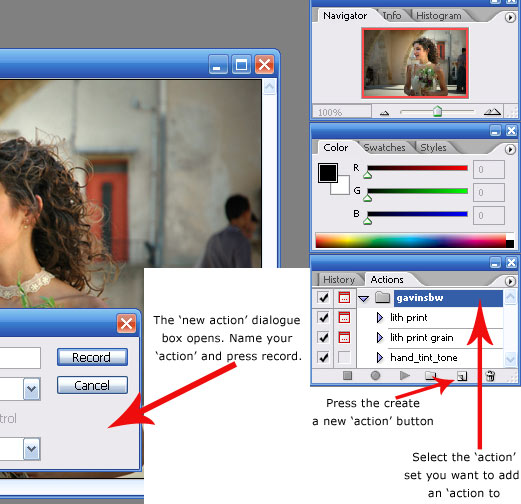Toggle dialog icon for lith print

pos(344,317)
